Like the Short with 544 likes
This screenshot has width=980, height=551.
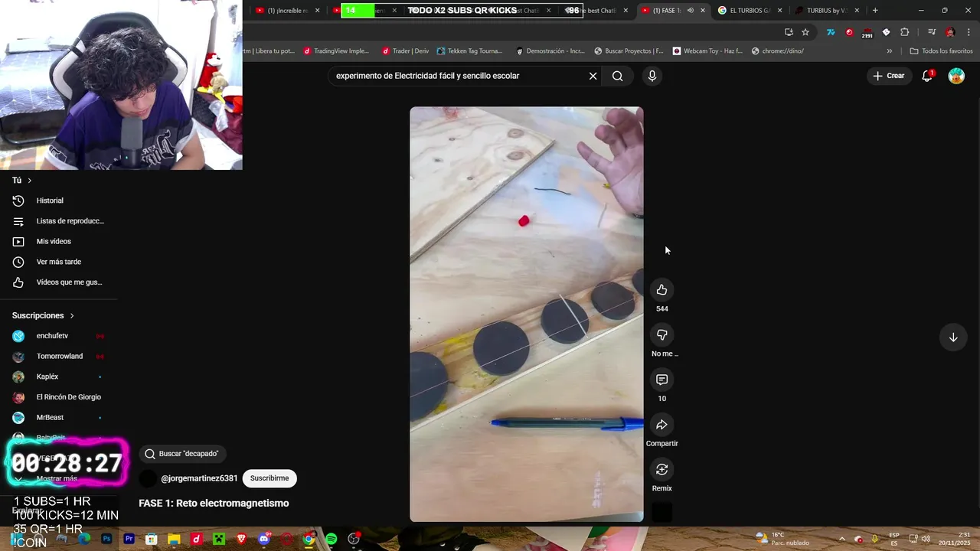click(661, 290)
